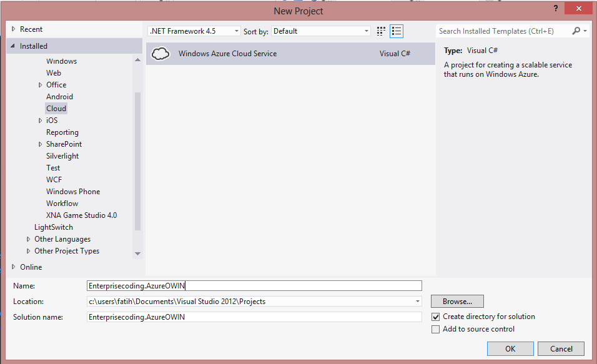This screenshot has height=364, width=597.
Task: Open search options dropdown arrow
Action: point(585,31)
